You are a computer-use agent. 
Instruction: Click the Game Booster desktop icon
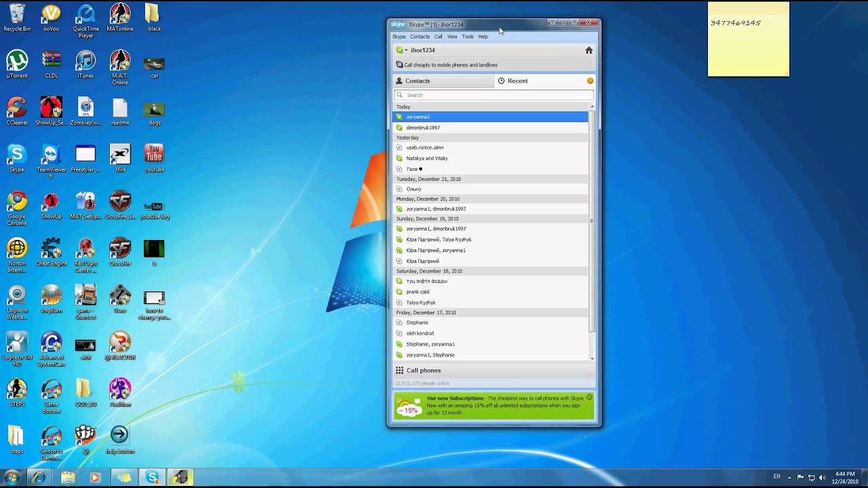pos(52,396)
